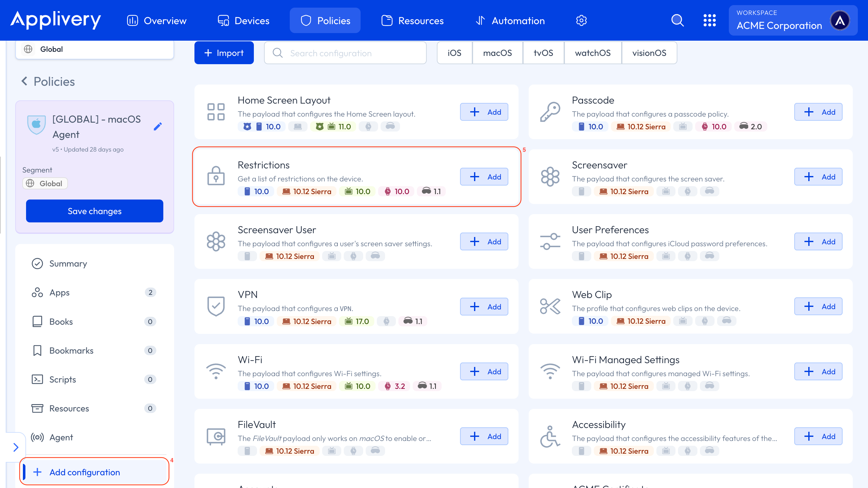Open the apps grid launcher icon
868x488 pixels.
coord(710,21)
